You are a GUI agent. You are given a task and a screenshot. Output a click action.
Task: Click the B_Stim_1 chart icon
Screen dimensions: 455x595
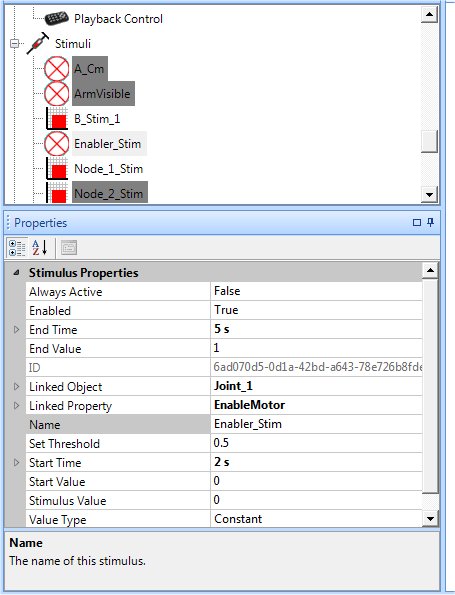(57, 119)
